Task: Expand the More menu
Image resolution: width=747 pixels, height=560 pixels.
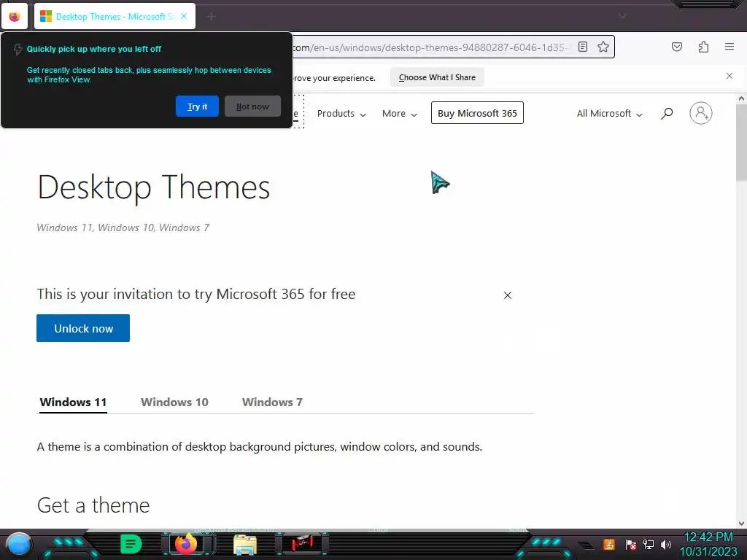Action: point(400,113)
